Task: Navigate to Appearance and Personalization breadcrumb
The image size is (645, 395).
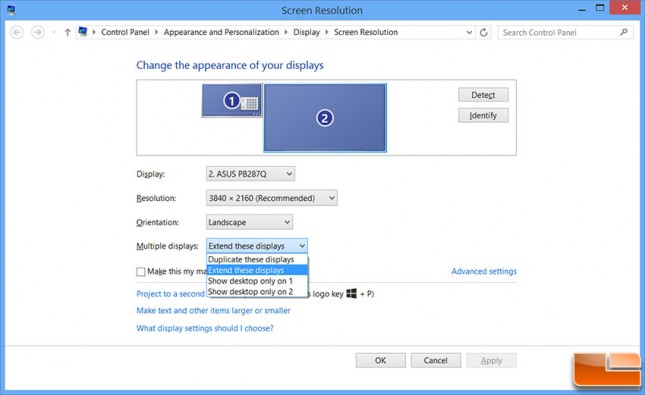Action: [221, 32]
